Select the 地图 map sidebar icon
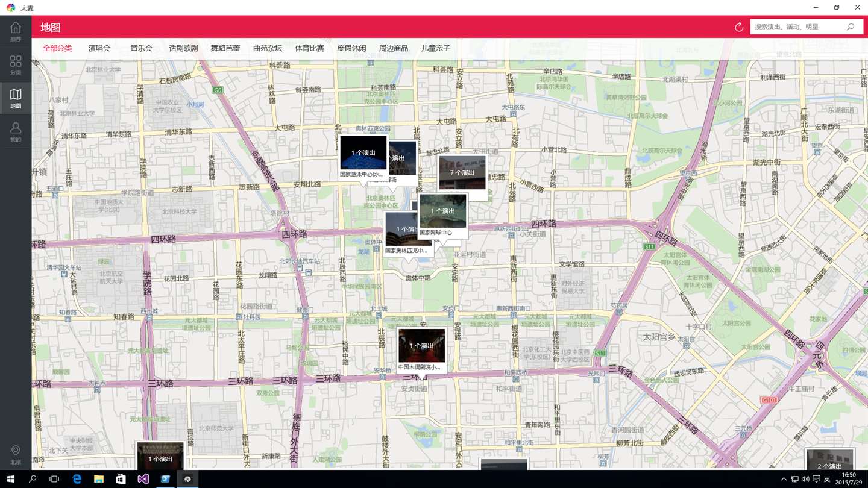Image resolution: width=868 pixels, height=488 pixels. pos(16,99)
